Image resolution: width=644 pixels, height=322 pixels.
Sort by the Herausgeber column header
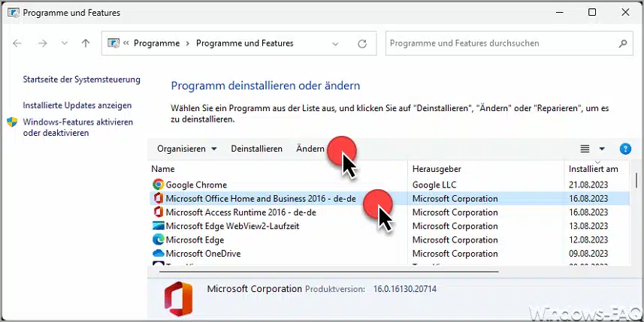pyautogui.click(x=437, y=169)
